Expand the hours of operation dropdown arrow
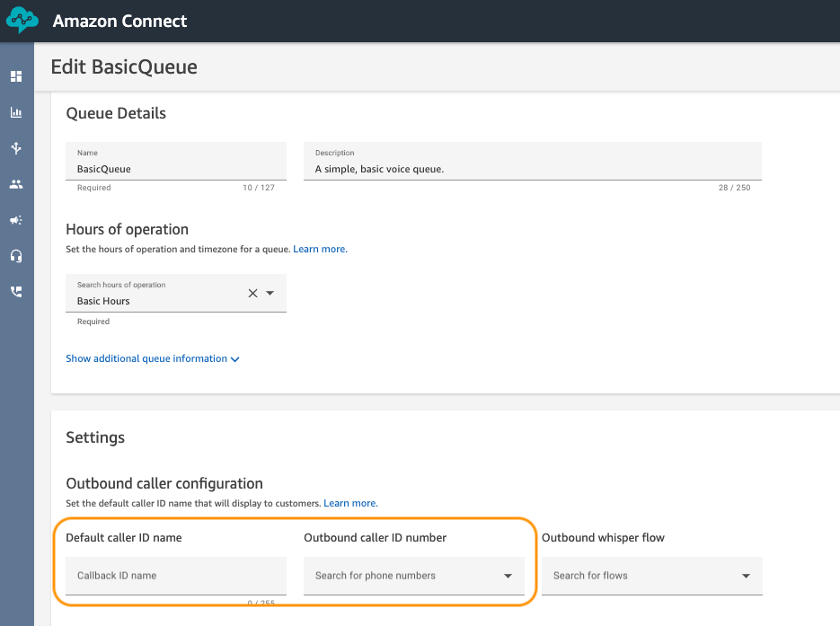The width and height of the screenshot is (840, 626). pyautogui.click(x=270, y=293)
